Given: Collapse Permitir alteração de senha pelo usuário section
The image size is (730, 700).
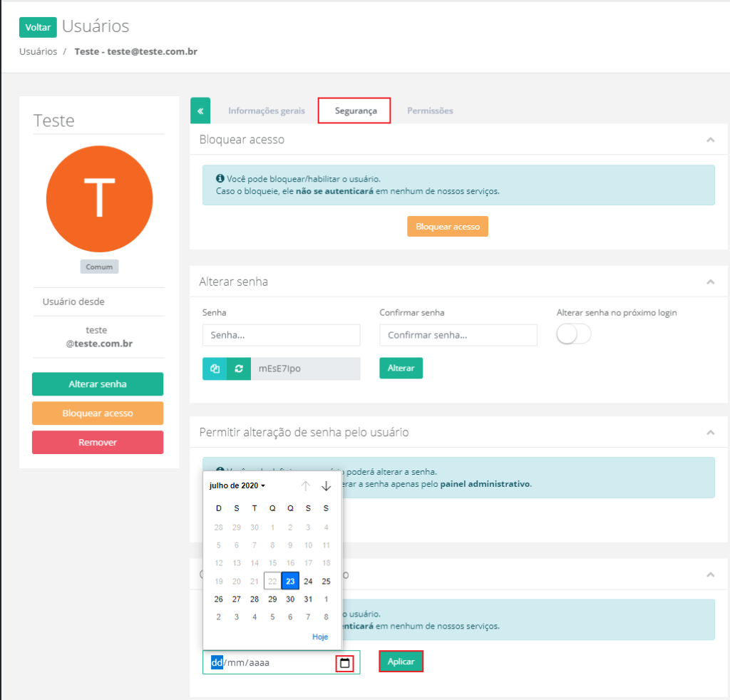Looking at the screenshot, I should [x=711, y=433].
